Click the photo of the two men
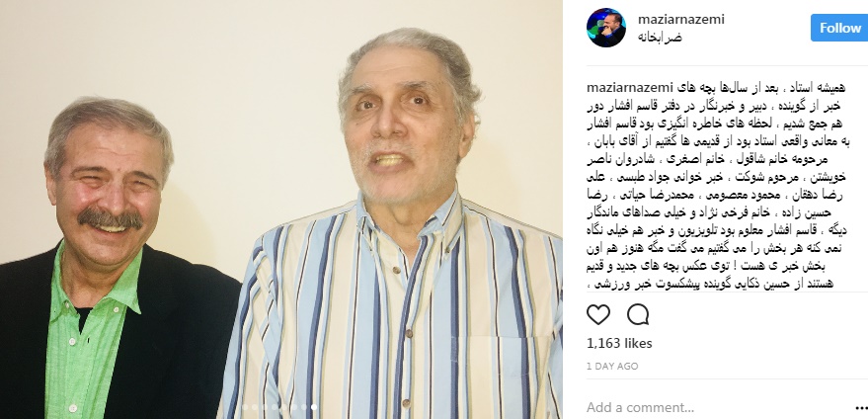This screenshot has width=868, height=419. pyautogui.click(x=281, y=209)
